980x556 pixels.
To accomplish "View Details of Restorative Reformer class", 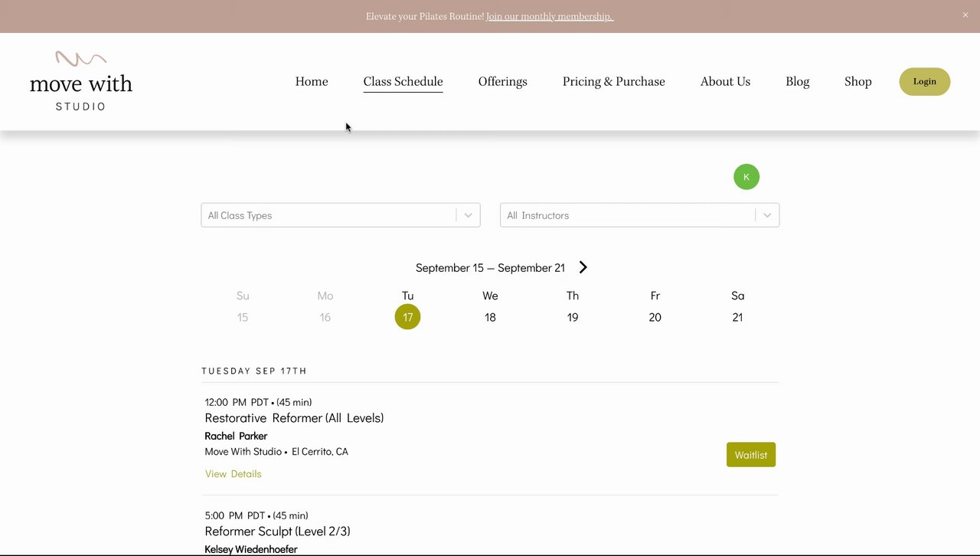I will click(x=233, y=474).
